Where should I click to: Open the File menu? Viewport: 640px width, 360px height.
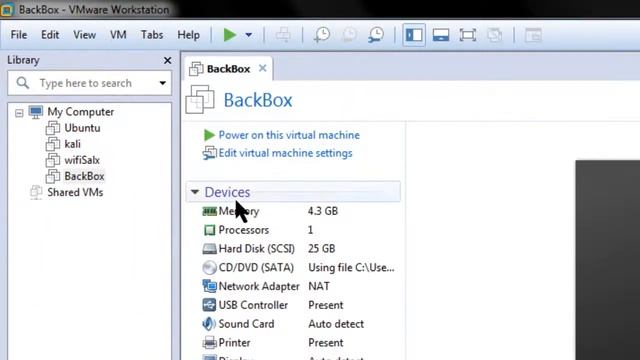[19, 35]
